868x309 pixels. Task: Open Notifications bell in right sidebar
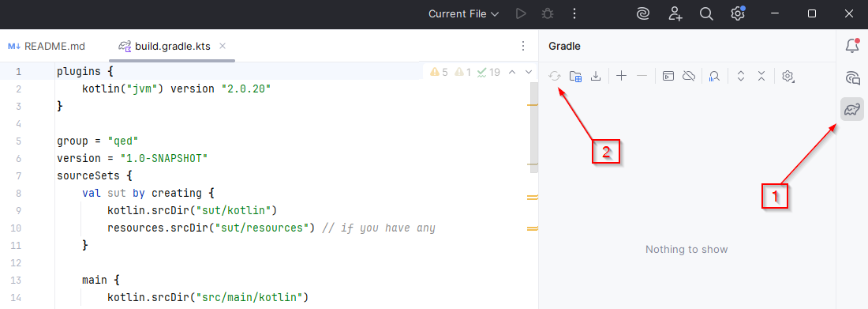click(x=852, y=46)
